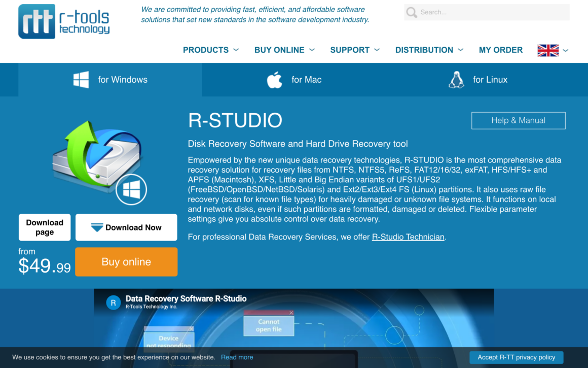Expand the Products menu chevron
588x368 pixels.
coord(236,50)
